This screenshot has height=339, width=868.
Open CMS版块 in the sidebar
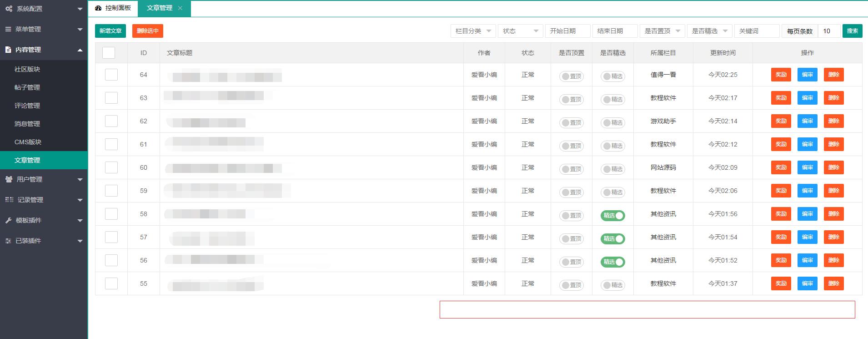click(44, 142)
